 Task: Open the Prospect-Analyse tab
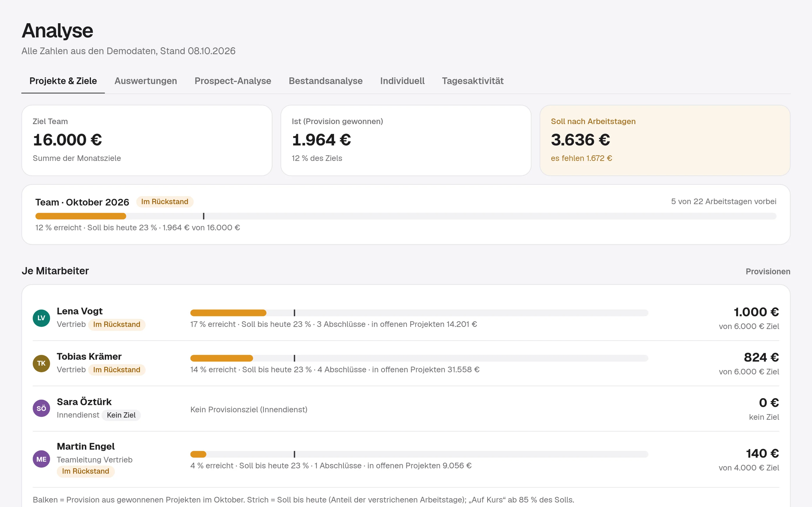(233, 81)
